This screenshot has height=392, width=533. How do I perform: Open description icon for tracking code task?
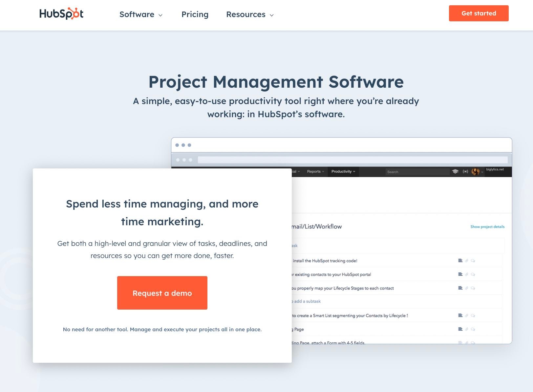click(460, 261)
